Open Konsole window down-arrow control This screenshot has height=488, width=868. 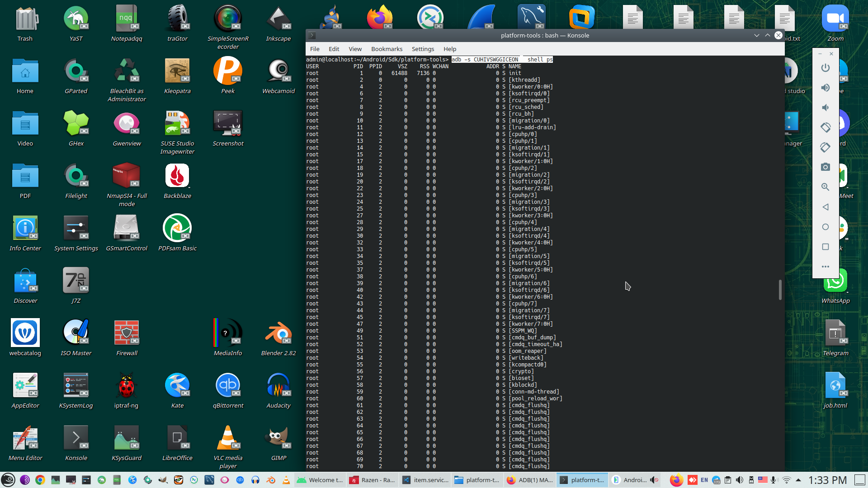[756, 35]
